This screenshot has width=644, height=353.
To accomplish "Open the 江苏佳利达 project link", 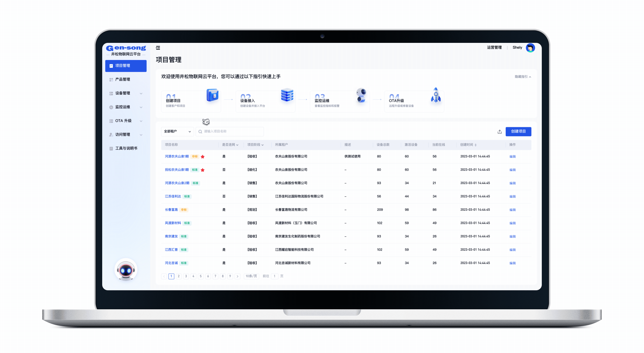I will [173, 196].
